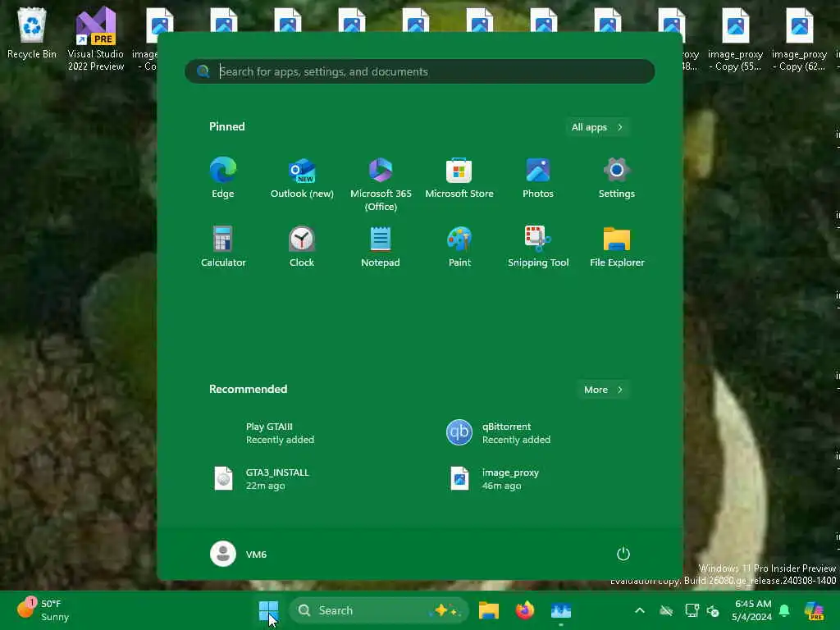This screenshot has width=840, height=630.
Task: Open Microsoft Store pinned icon
Action: tap(459, 178)
